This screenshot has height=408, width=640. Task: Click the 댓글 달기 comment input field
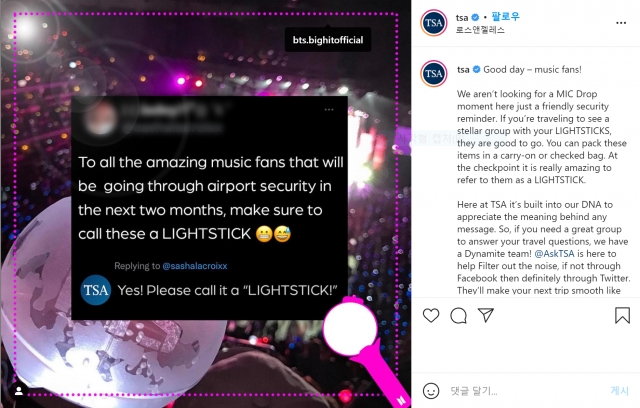click(x=527, y=391)
